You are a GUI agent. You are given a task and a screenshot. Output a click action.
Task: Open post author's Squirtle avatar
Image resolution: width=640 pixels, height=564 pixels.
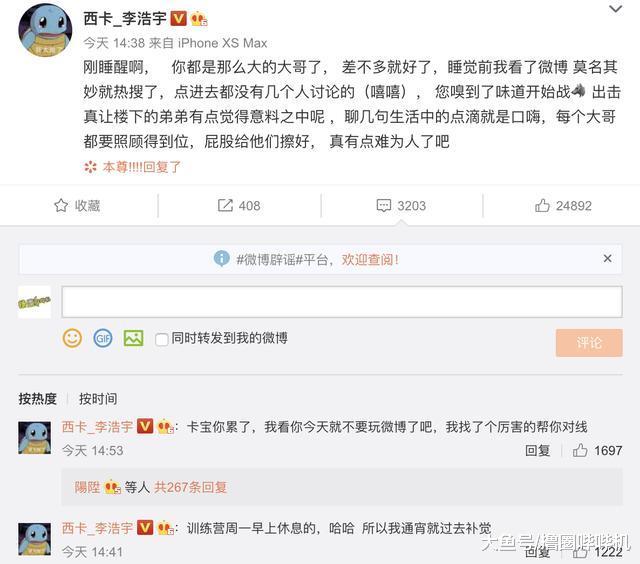(45, 30)
